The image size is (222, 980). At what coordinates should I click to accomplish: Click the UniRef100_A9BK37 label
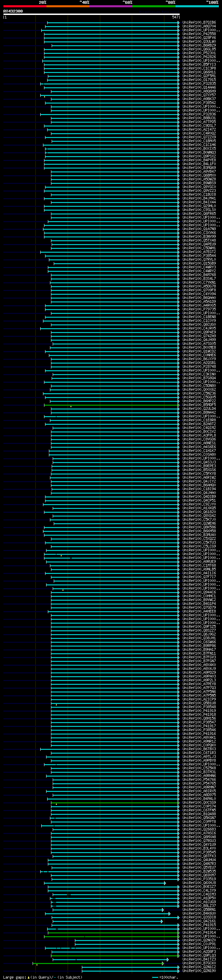coord(199,99)
